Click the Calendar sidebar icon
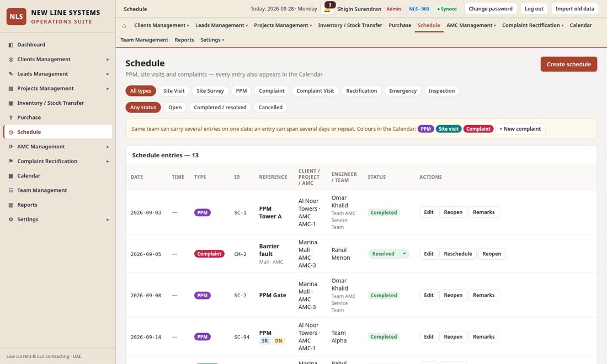 (x=11, y=176)
